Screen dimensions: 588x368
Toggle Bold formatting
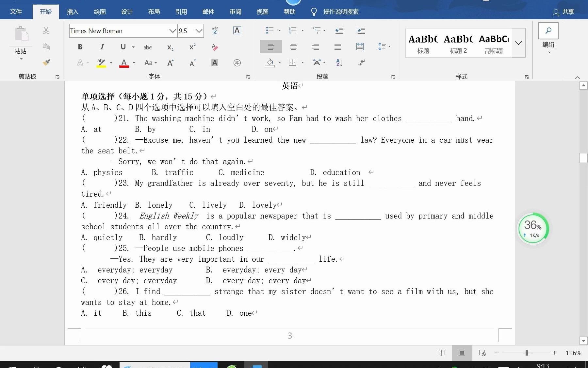(x=80, y=47)
